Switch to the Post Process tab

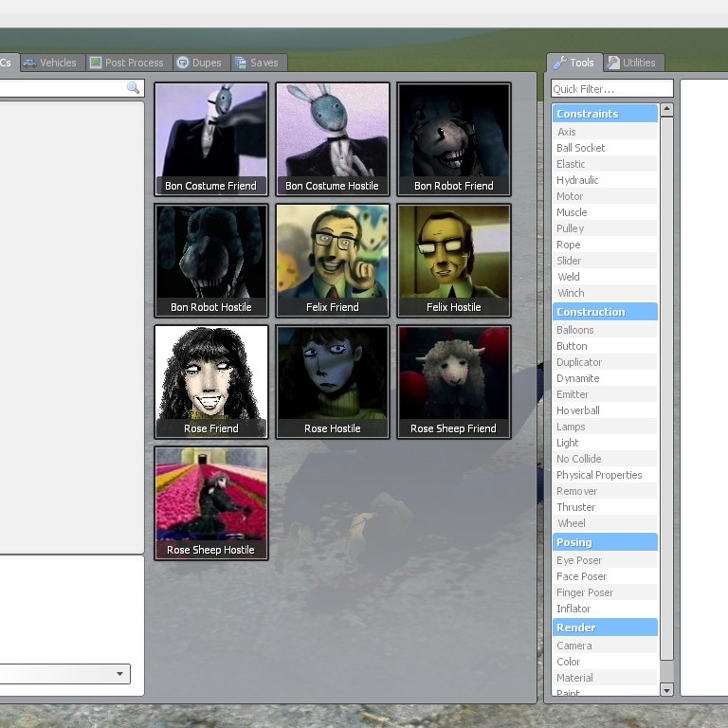pyautogui.click(x=129, y=63)
